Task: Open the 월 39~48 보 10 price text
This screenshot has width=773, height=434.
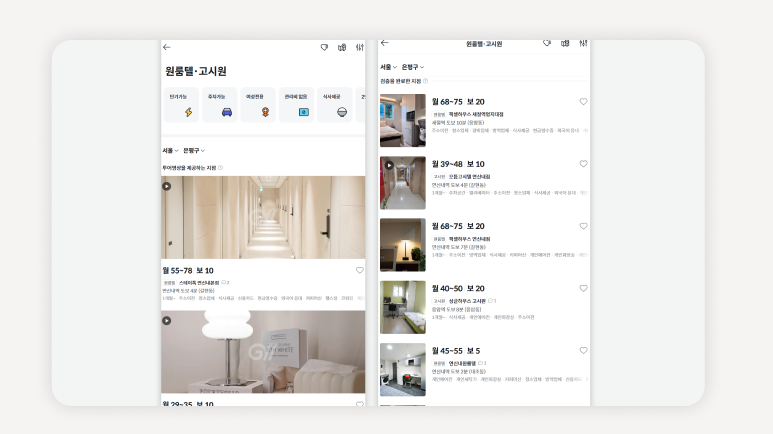Action: tap(458, 164)
